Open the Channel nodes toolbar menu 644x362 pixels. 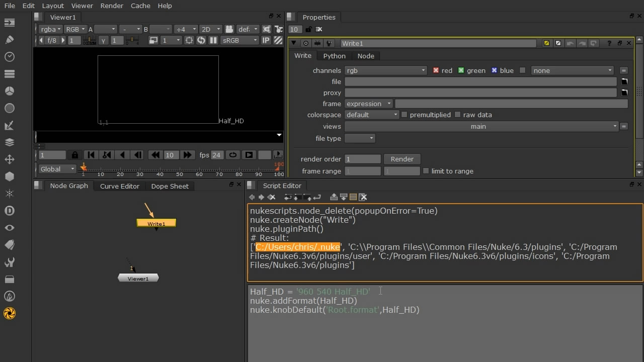(9, 74)
